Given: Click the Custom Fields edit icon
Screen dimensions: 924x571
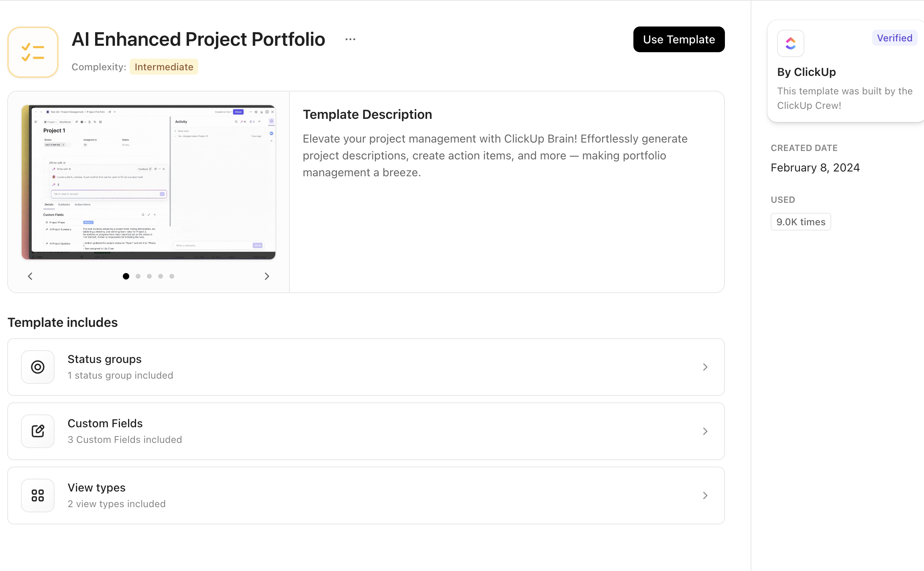Looking at the screenshot, I should [x=38, y=431].
